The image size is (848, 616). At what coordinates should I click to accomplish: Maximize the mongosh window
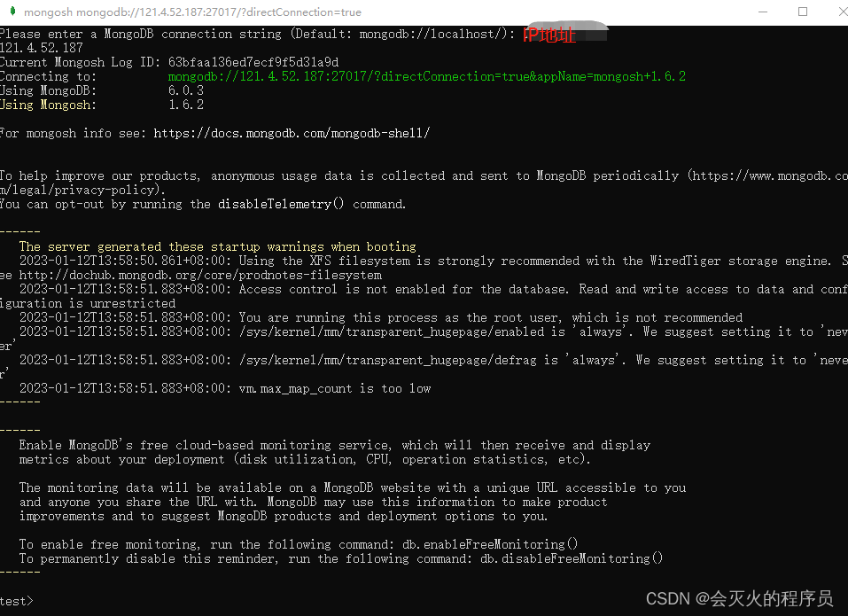[803, 12]
